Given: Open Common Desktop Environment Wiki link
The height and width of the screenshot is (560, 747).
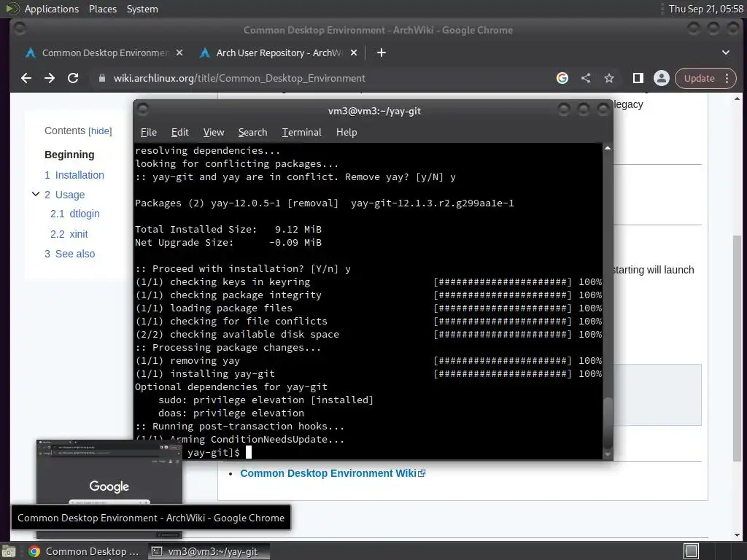Looking at the screenshot, I should (x=333, y=473).
